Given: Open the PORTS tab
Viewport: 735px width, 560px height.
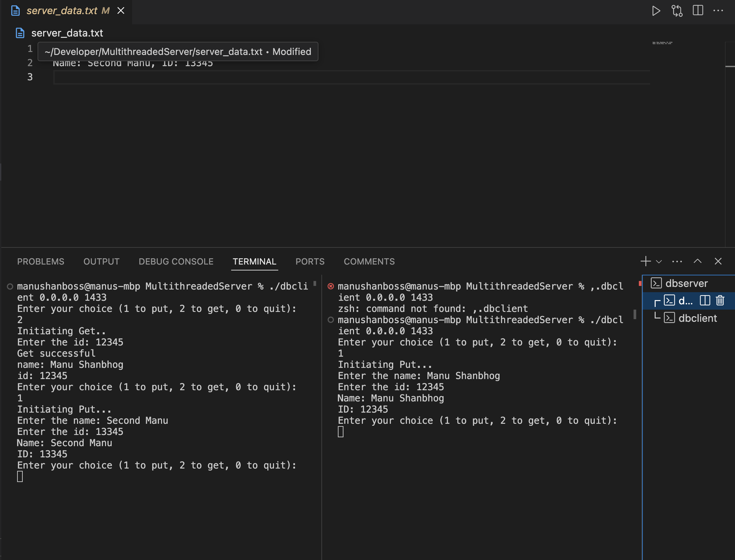Looking at the screenshot, I should (x=310, y=262).
